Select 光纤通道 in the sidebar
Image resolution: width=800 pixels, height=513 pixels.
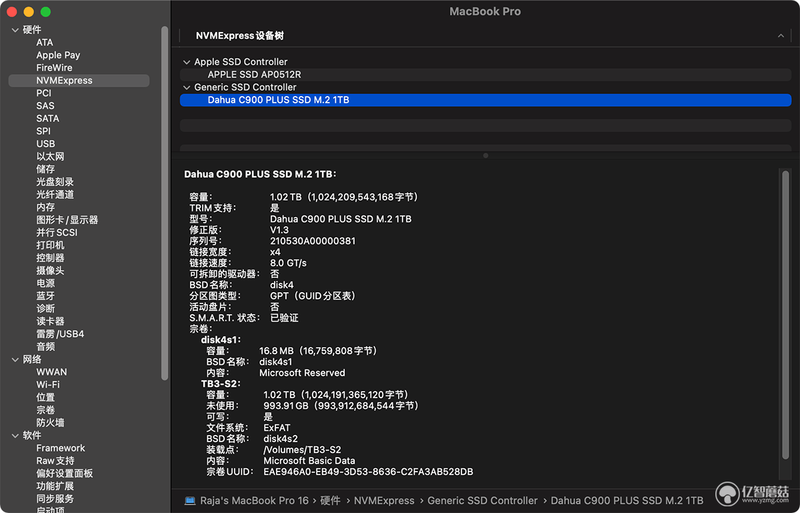(55, 194)
